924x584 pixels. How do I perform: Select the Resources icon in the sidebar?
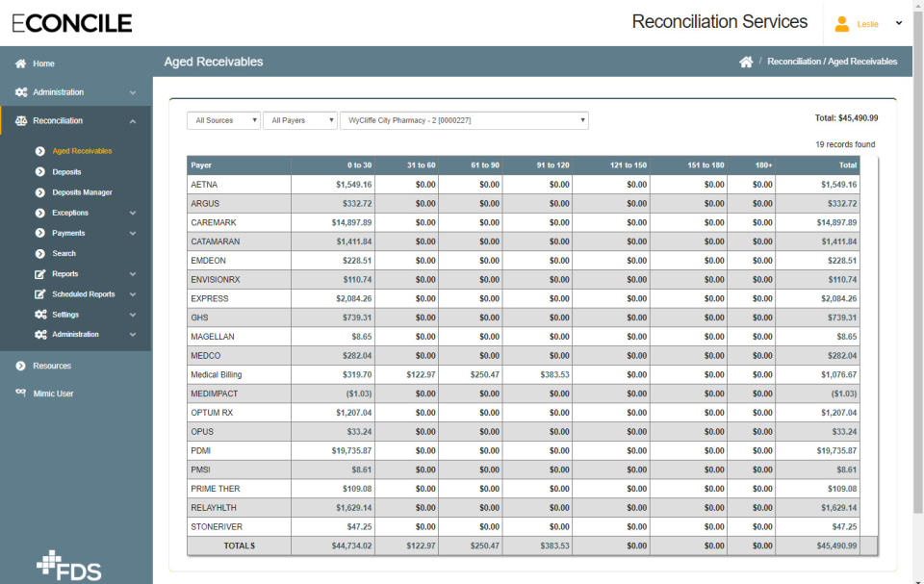(19, 366)
